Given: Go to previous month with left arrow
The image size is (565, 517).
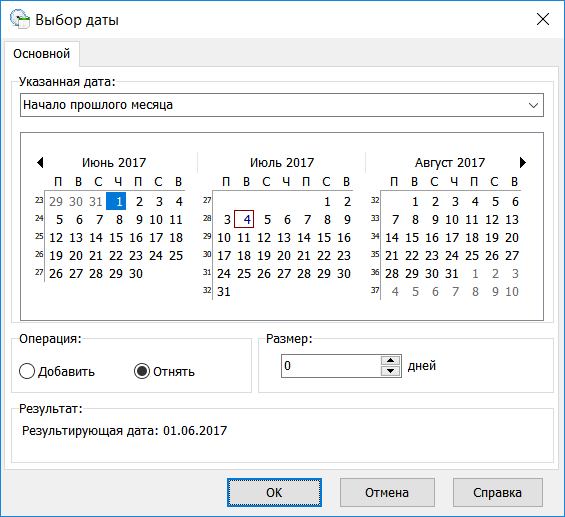Looking at the screenshot, I should click(40, 162).
